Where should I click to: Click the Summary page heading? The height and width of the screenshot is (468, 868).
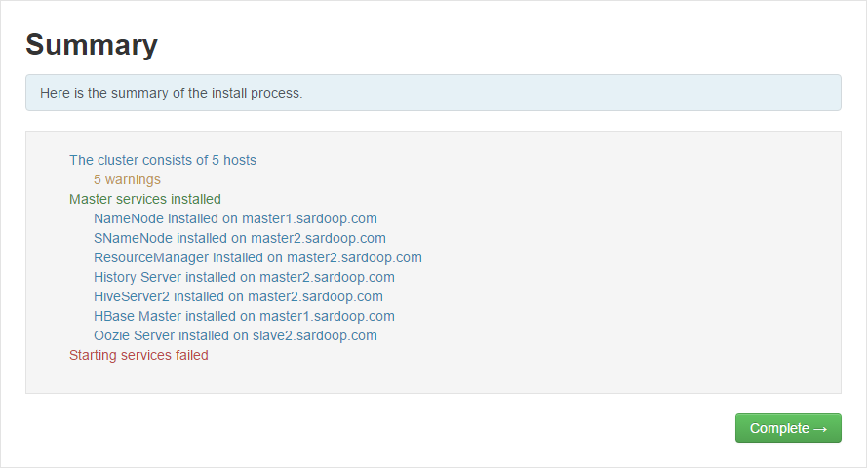[x=92, y=45]
